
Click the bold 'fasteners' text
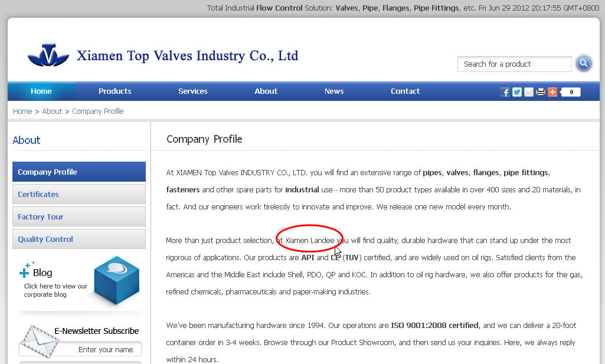point(183,190)
